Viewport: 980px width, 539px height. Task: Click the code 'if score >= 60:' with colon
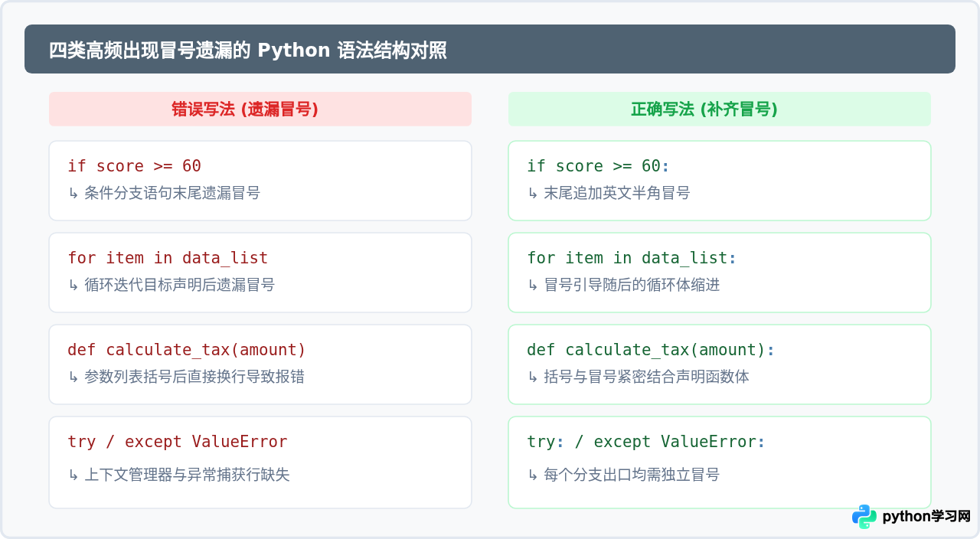599,166
